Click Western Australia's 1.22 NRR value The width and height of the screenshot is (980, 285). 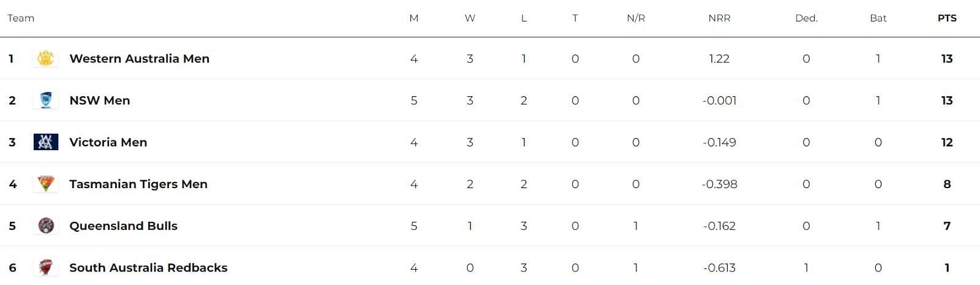[x=719, y=59]
